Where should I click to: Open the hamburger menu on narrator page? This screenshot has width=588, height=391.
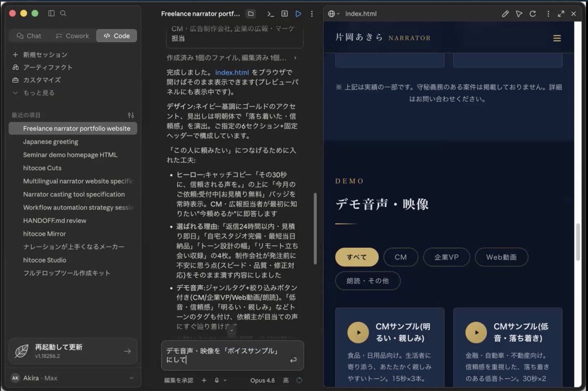(x=557, y=38)
